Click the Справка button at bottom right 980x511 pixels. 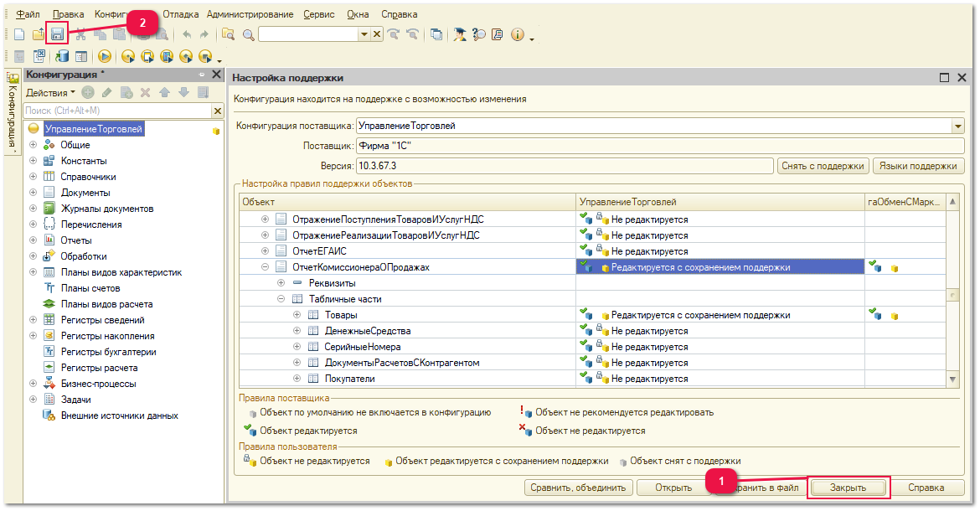[926, 488]
